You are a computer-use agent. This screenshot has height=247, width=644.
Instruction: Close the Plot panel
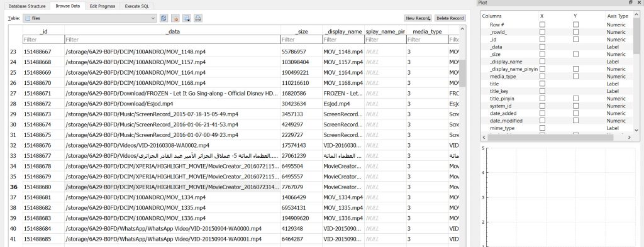pos(639,3)
